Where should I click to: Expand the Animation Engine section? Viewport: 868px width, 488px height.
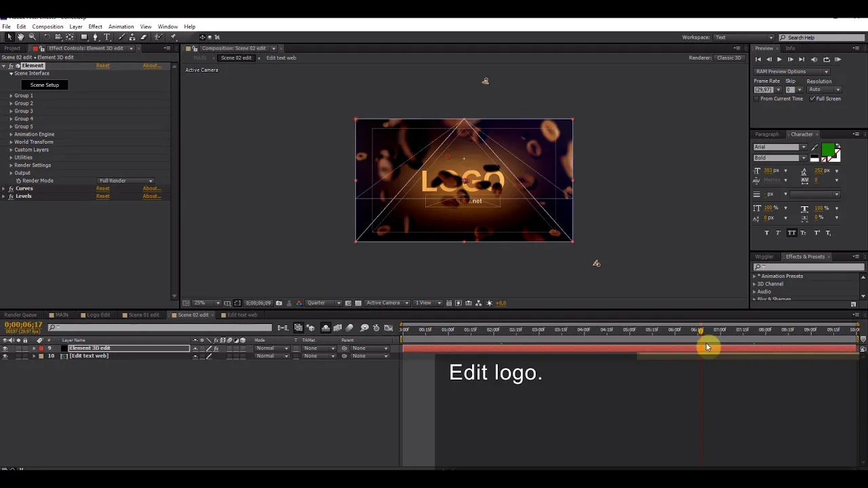[11, 134]
